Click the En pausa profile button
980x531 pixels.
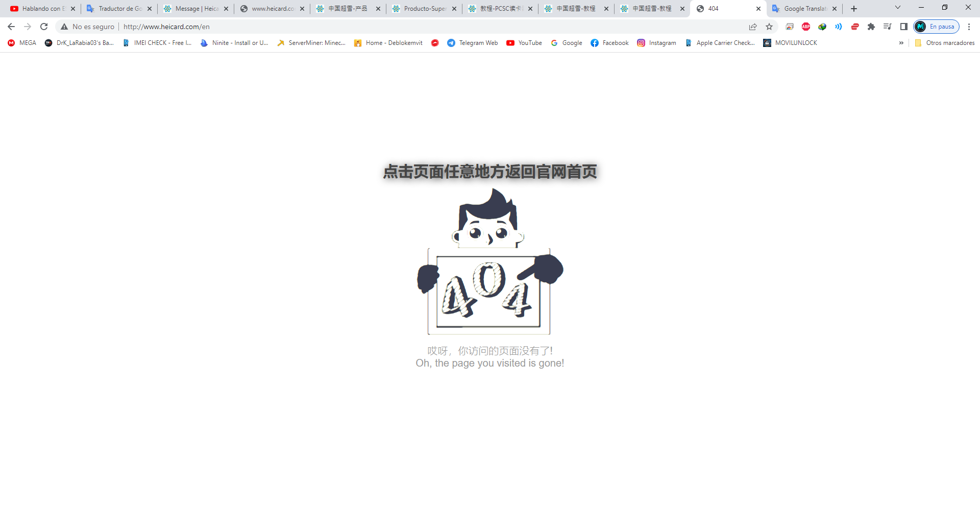[937, 27]
